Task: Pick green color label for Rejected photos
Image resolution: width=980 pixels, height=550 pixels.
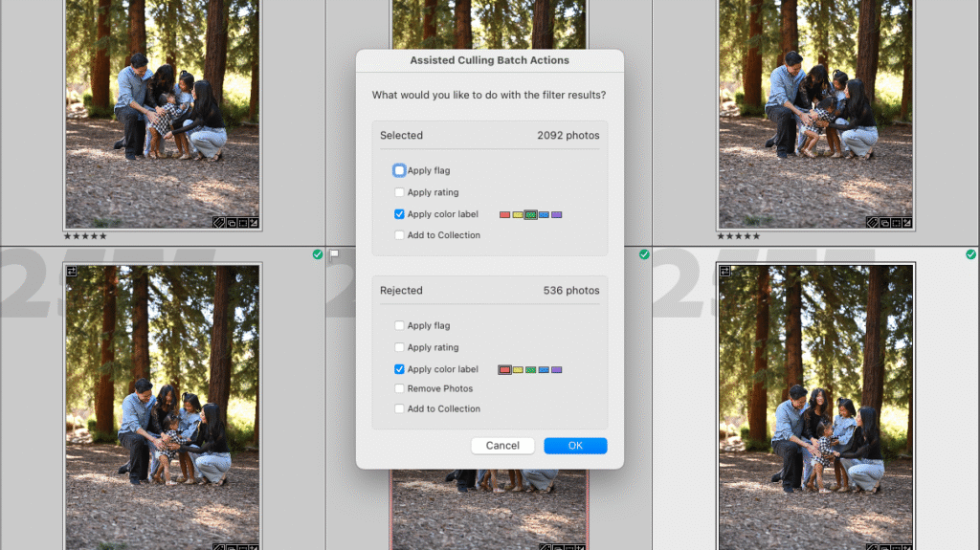Action: [530, 370]
